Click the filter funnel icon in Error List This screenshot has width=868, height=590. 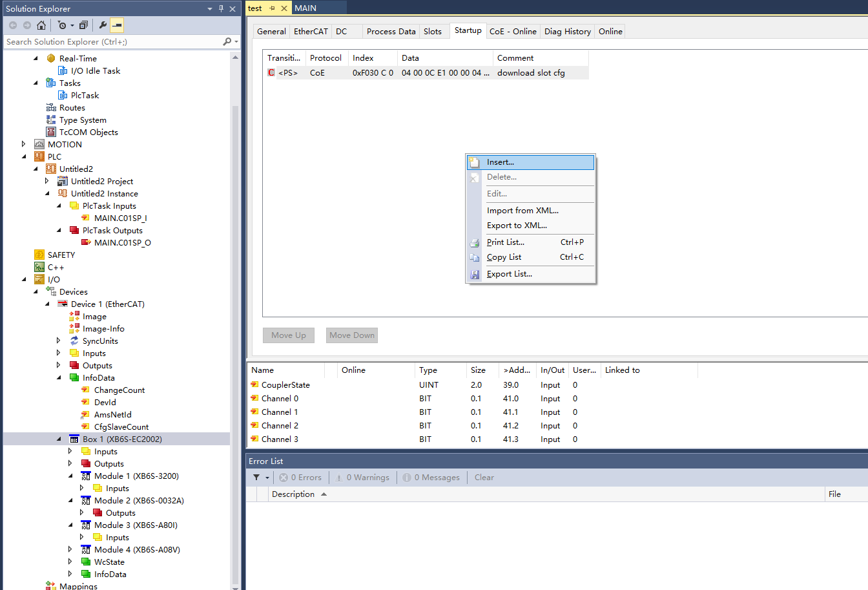[256, 478]
